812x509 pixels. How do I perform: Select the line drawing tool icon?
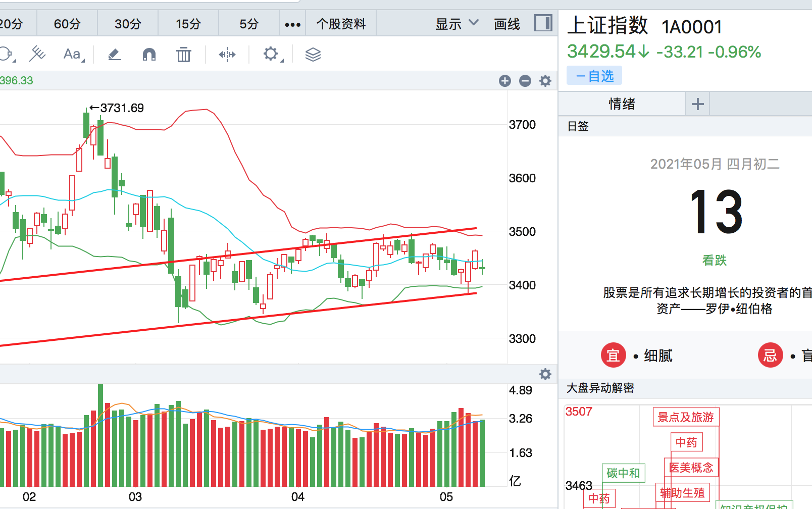pos(37,54)
